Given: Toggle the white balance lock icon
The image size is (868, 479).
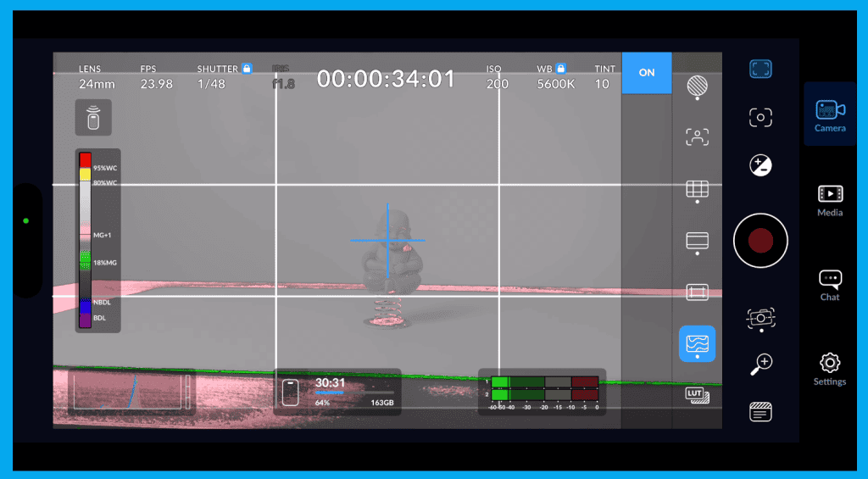Looking at the screenshot, I should tap(561, 68).
